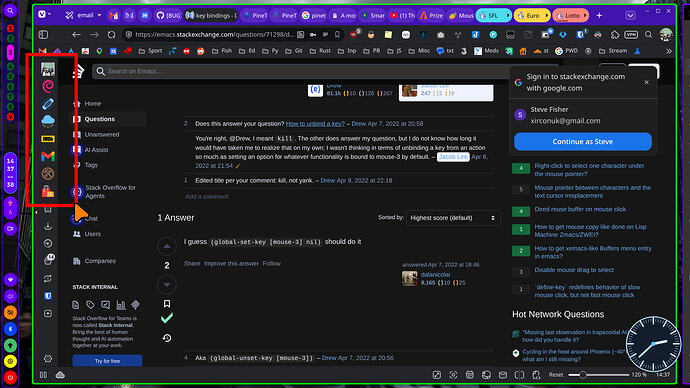Upvote the answer by dalanicolai

point(167,246)
